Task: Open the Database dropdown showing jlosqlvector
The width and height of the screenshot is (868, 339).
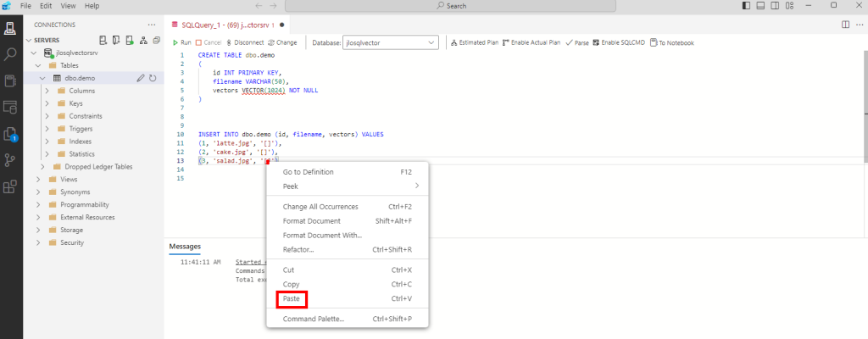Action: (390, 42)
